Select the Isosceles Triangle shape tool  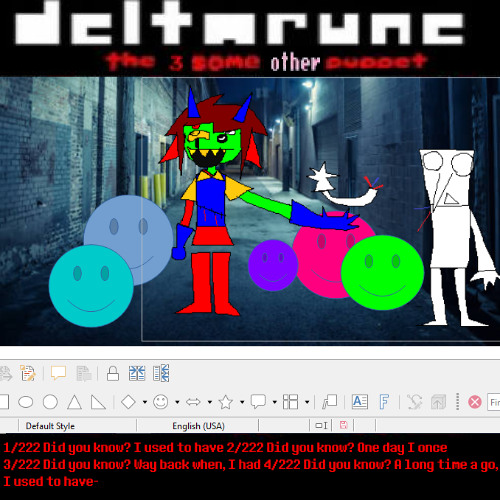tap(74, 402)
